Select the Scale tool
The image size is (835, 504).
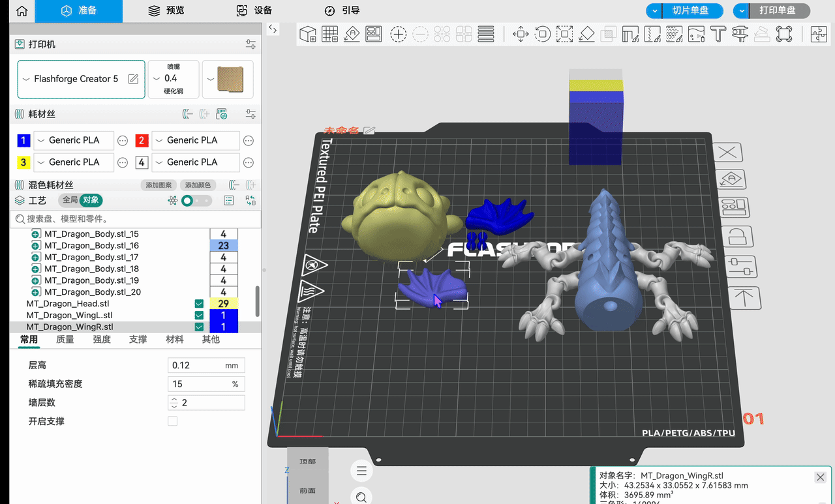click(564, 34)
